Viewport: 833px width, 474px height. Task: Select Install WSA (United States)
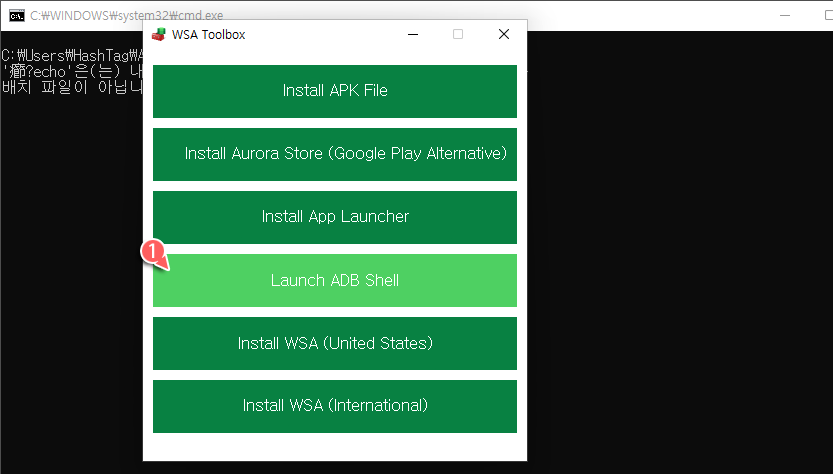pyautogui.click(x=335, y=343)
